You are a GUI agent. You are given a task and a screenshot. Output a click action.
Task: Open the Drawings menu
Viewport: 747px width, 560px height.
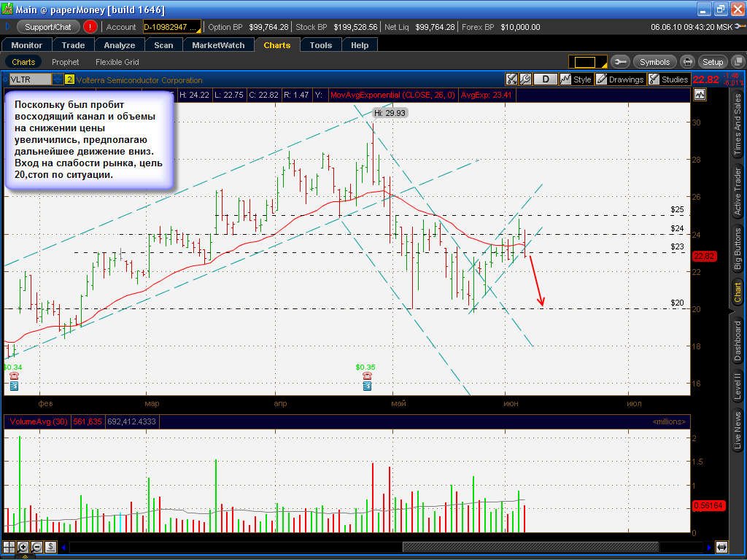coord(620,79)
